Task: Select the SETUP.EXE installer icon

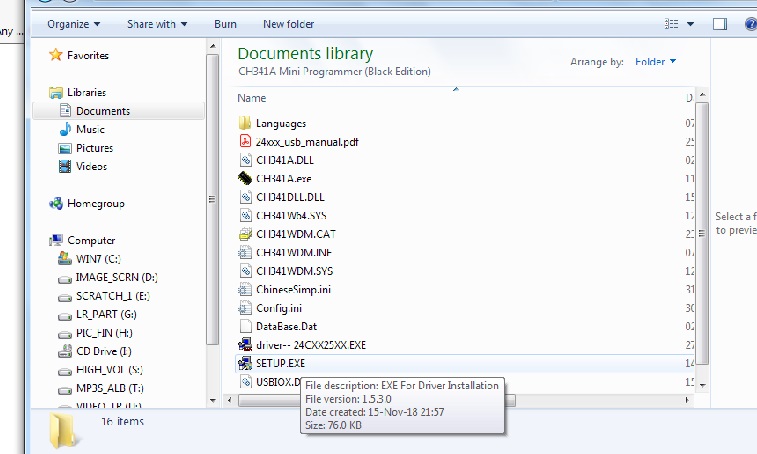Action: tap(245, 363)
